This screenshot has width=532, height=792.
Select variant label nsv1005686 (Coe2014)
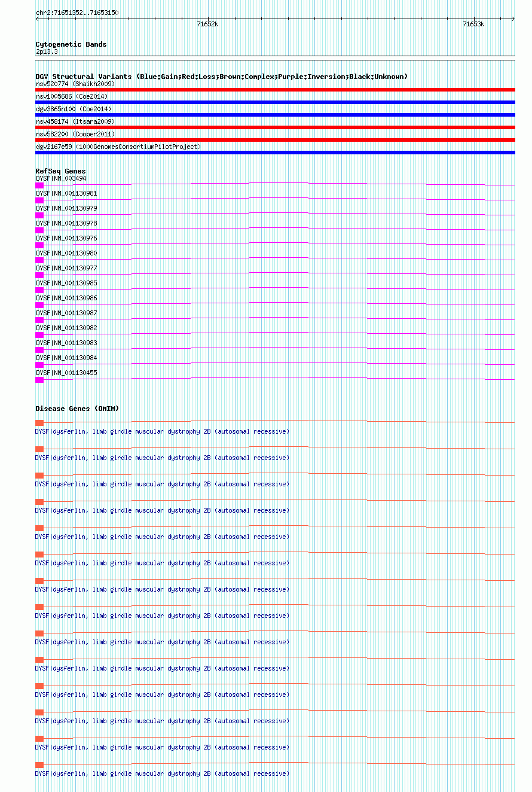[72, 96]
